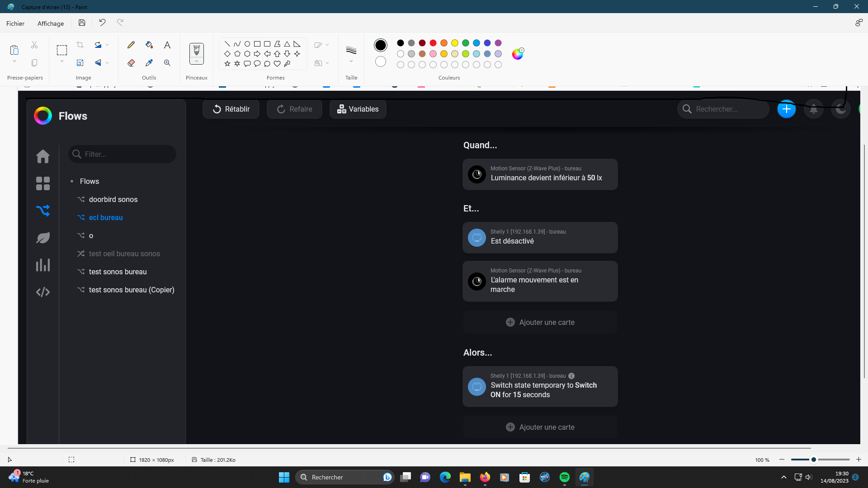Select the primary black color circle
Viewport: 868px width, 488px height.
click(381, 45)
